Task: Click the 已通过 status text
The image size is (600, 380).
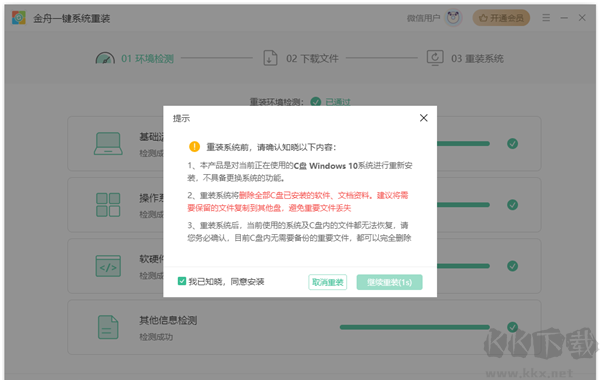Action: [x=338, y=102]
